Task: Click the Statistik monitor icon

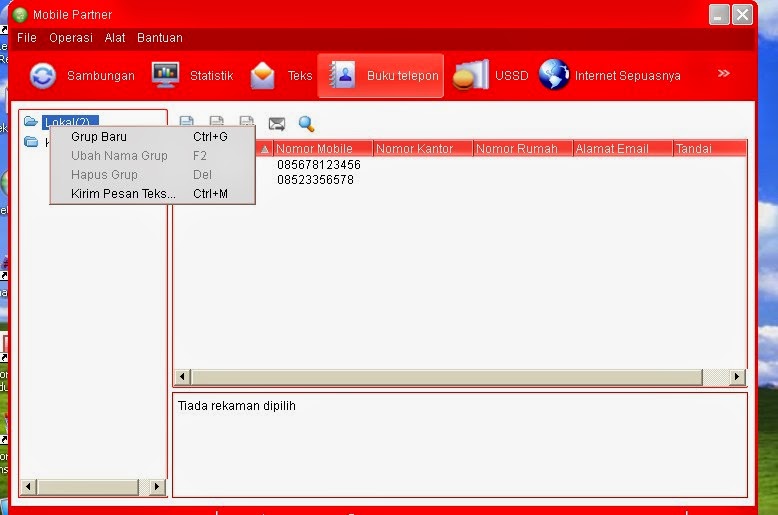Action: tap(165, 75)
